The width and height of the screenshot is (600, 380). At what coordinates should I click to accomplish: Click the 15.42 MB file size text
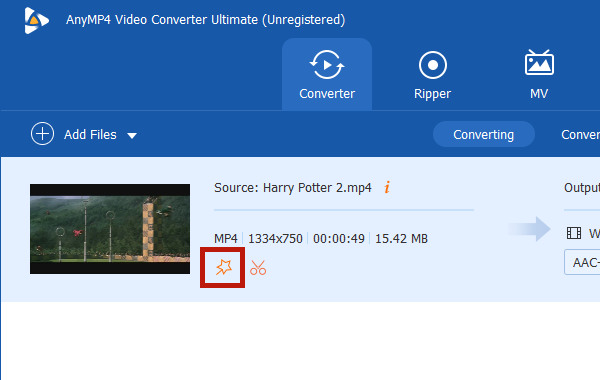(x=401, y=239)
